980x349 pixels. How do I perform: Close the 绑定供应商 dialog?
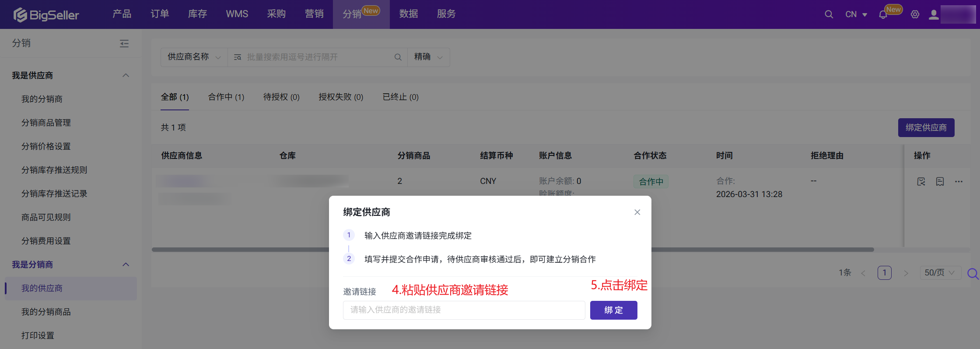point(637,212)
